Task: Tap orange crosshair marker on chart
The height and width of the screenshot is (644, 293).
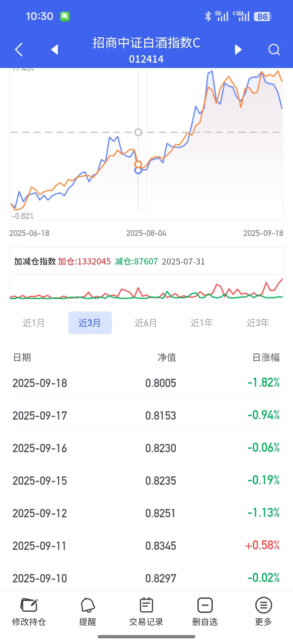Action: point(138,164)
